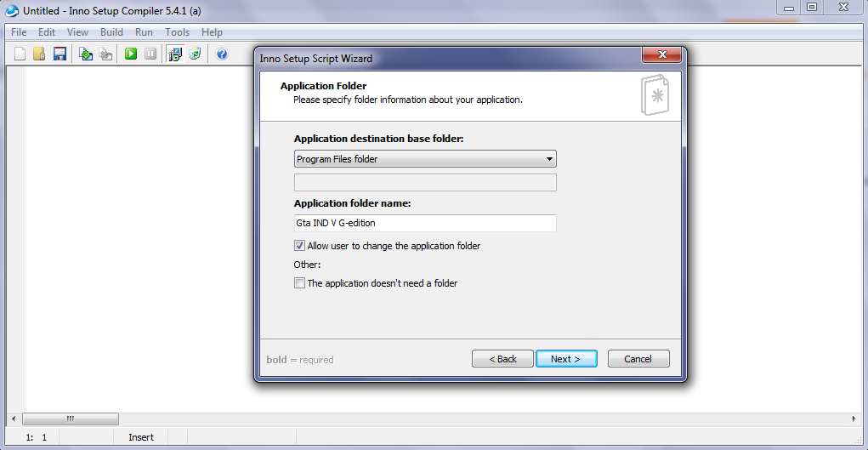The height and width of the screenshot is (450, 868).
Task: Click the 'bold = required' note
Action: point(300,360)
